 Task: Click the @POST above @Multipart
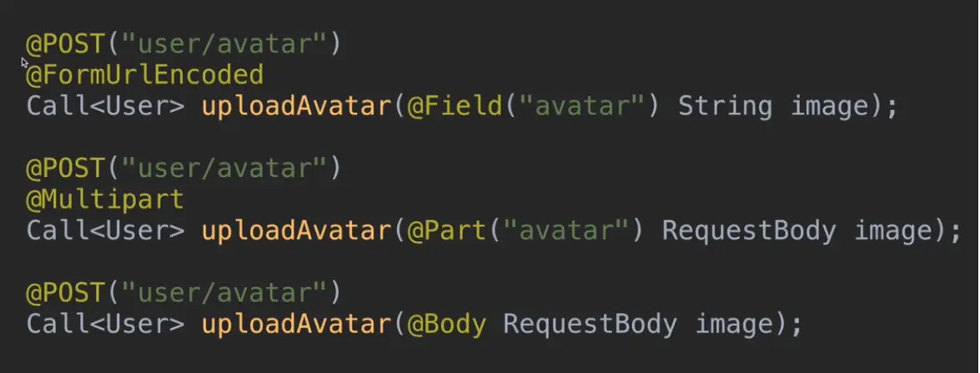[x=65, y=169]
